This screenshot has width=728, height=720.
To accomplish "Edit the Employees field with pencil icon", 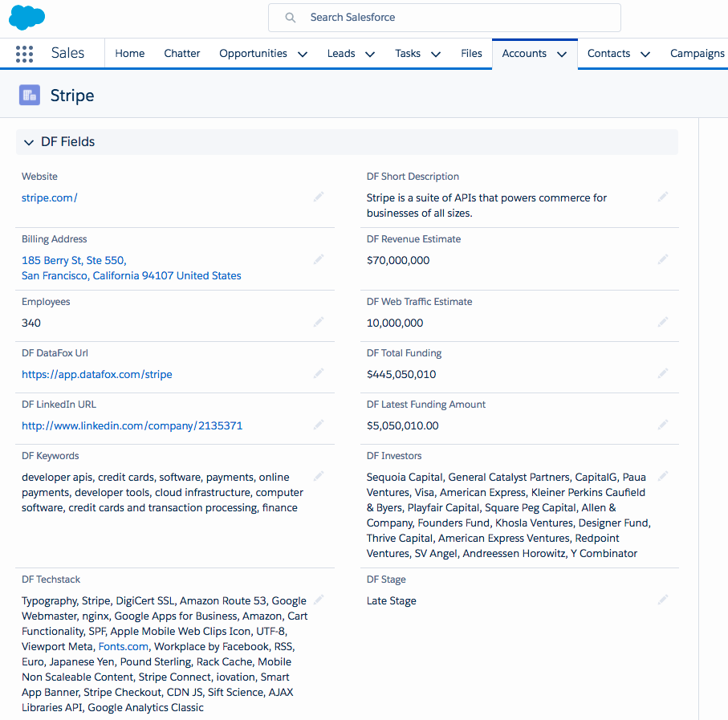I will [318, 322].
